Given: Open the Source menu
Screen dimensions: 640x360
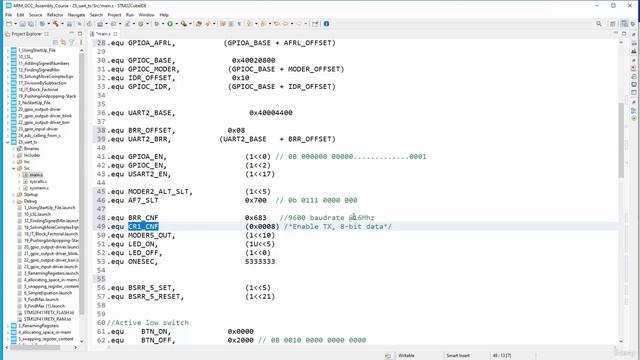Looking at the screenshot, I should (36, 15).
